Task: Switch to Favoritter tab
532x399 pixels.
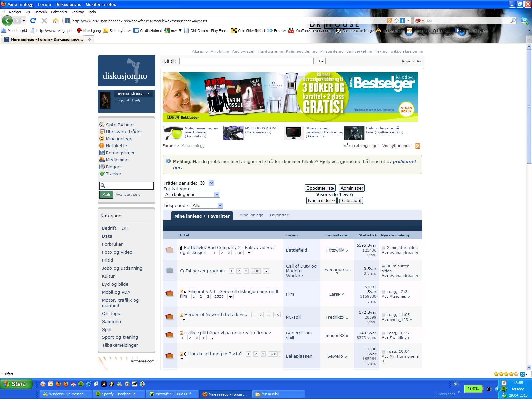Action: [x=279, y=215]
